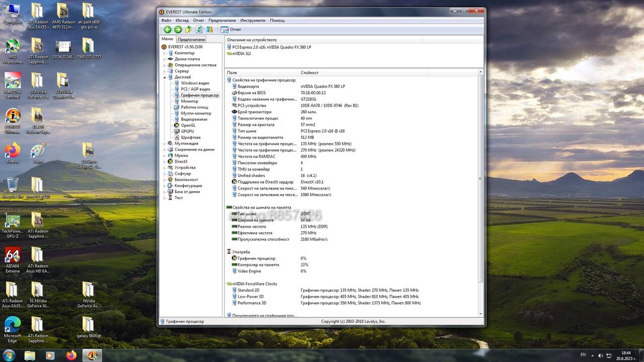Expand the Съхранение на данни tree node
Screen dimensions: 644x362
click(164, 149)
